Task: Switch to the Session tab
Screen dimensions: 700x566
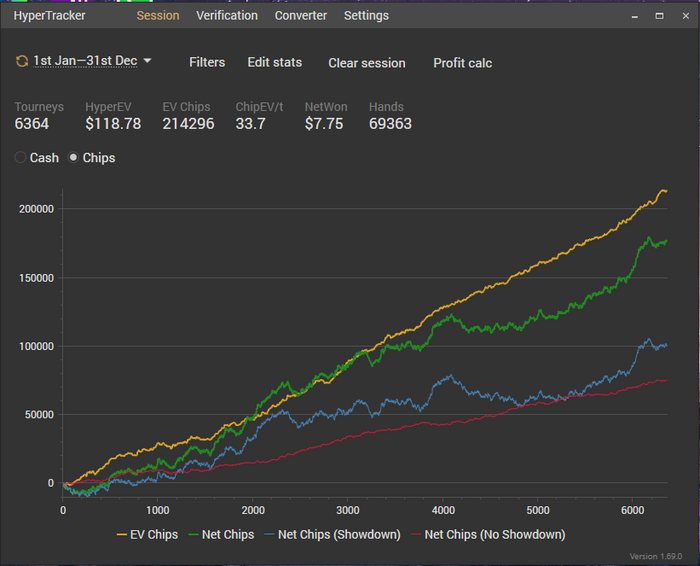Action: pyautogui.click(x=158, y=16)
